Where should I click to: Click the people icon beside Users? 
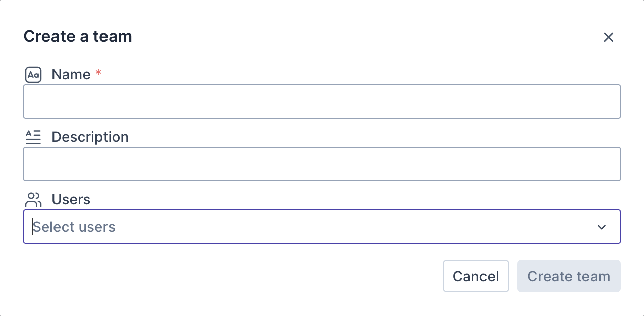coord(33,200)
